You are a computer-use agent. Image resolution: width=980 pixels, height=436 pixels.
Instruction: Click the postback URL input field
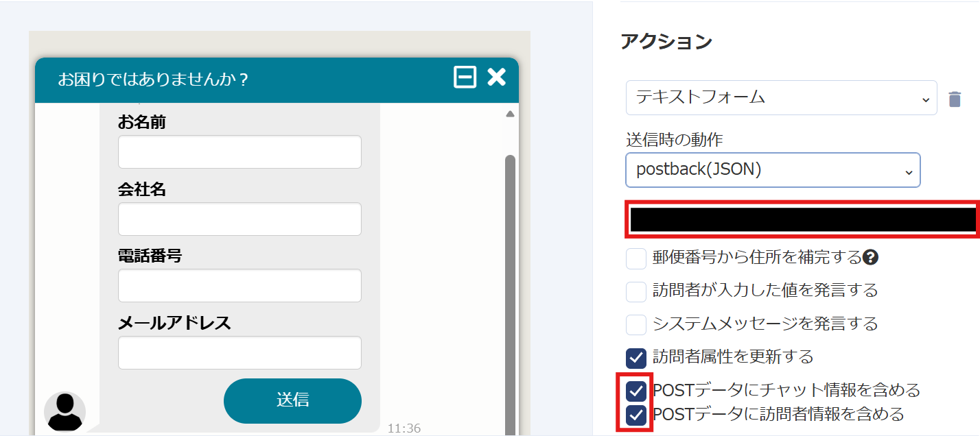pyautogui.click(x=802, y=219)
